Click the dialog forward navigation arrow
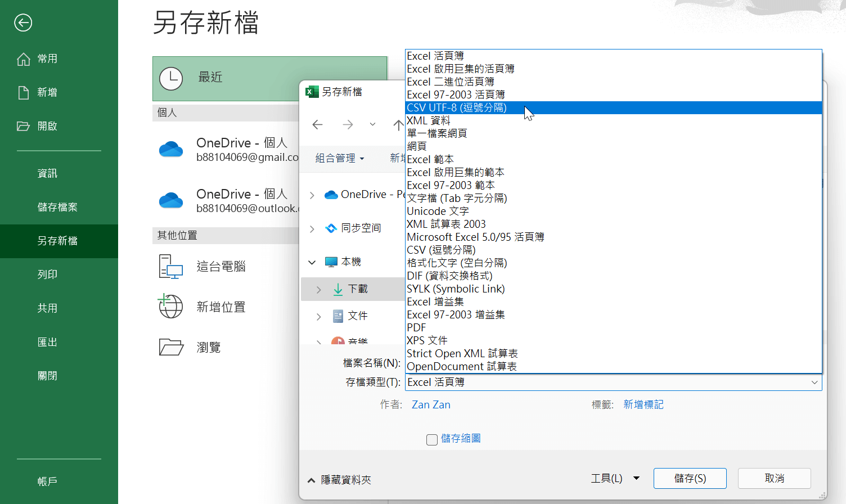The width and height of the screenshot is (846, 504). tap(348, 124)
